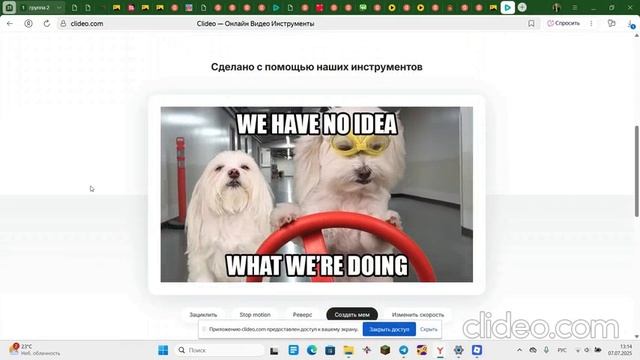Screen dimensions: 640x360
Task: Open the three-dot browser menu in the address bar
Action: (591, 24)
